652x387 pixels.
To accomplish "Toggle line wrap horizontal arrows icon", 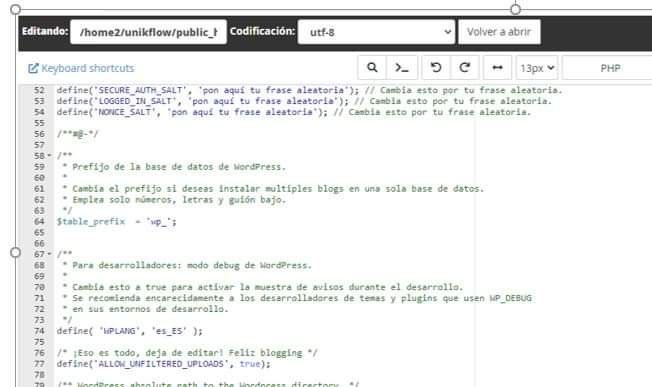I will tap(497, 67).
